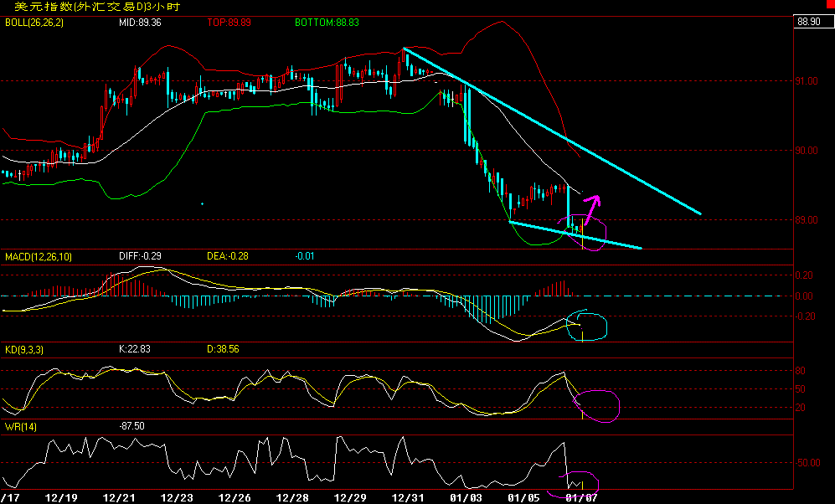Select the KD(9,3,3) indicator label
This screenshot has width=835, height=504.
(24, 350)
